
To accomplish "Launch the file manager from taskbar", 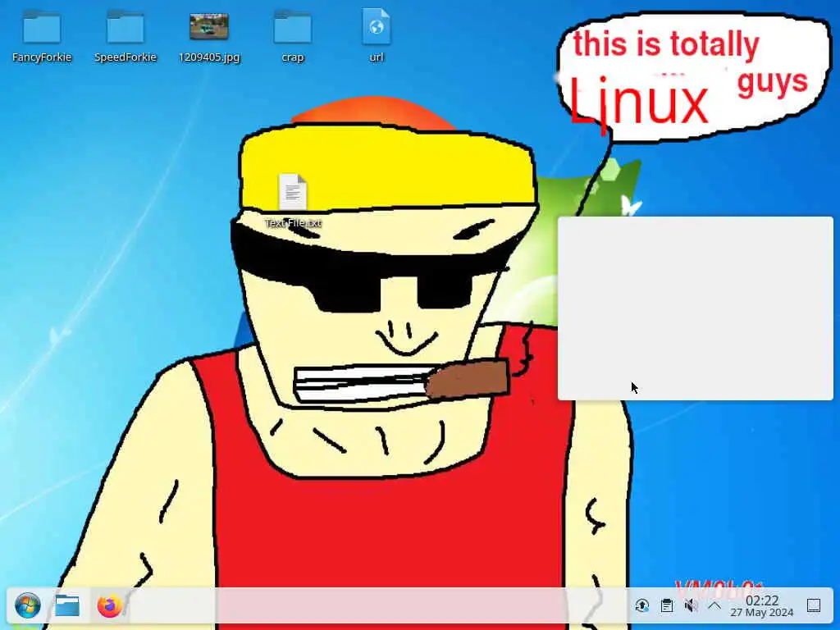I will point(67,606).
